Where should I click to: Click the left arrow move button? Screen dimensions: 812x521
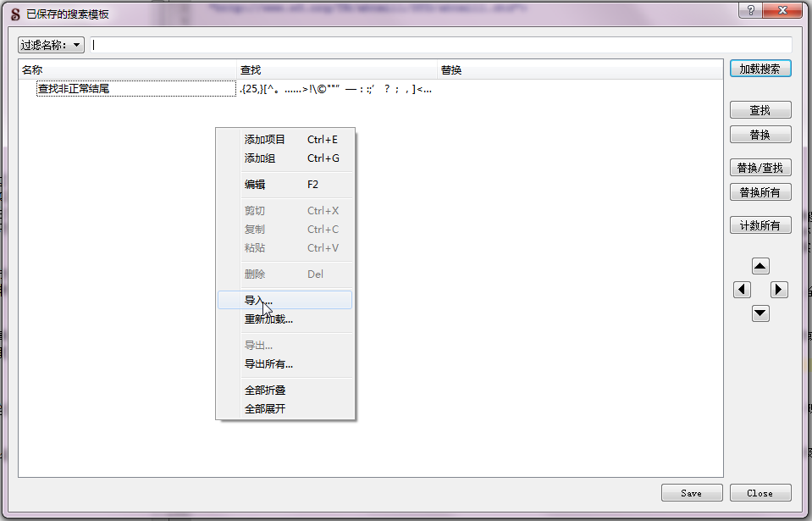coord(742,290)
